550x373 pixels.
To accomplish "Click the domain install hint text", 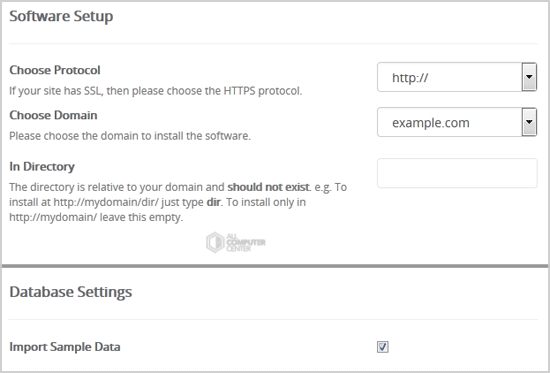I will [130, 136].
